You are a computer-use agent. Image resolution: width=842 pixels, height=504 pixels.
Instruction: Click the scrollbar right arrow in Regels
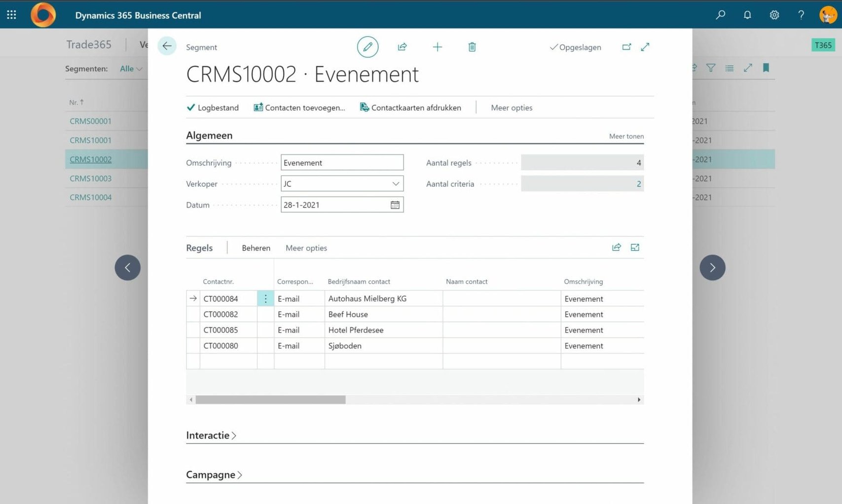coord(639,399)
